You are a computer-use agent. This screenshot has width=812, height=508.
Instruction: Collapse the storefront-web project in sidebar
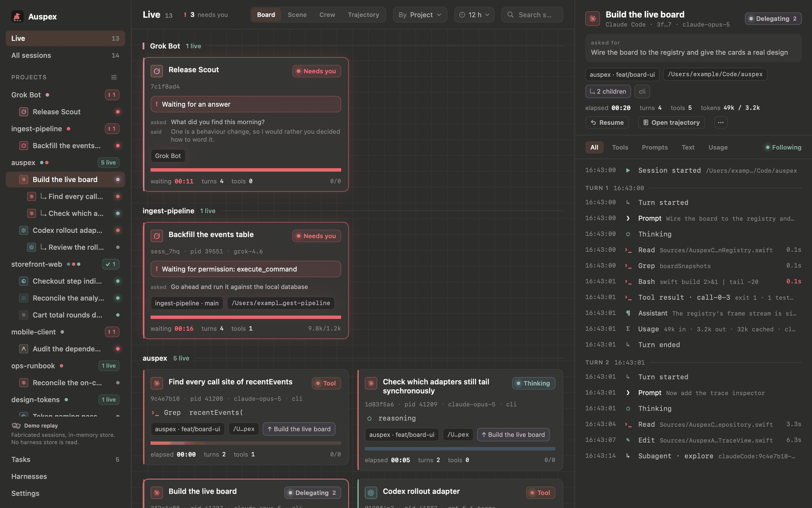(x=37, y=264)
